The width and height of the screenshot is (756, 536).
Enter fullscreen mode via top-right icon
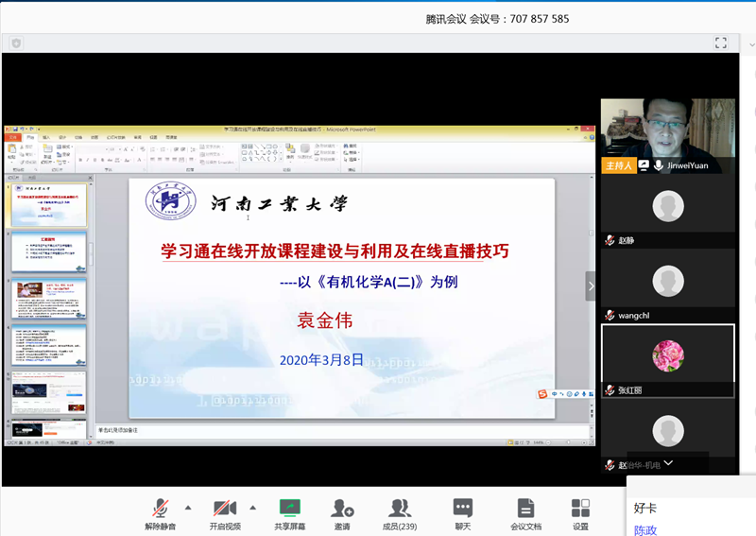coord(721,43)
